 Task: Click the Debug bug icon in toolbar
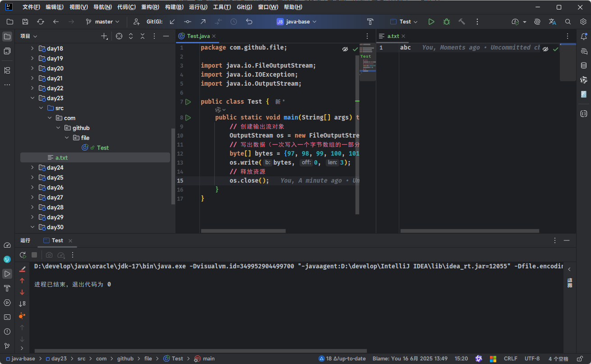446,22
